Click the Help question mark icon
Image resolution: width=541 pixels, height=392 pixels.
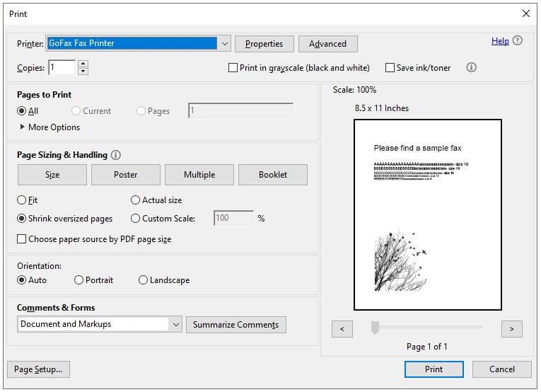pyautogui.click(x=518, y=42)
